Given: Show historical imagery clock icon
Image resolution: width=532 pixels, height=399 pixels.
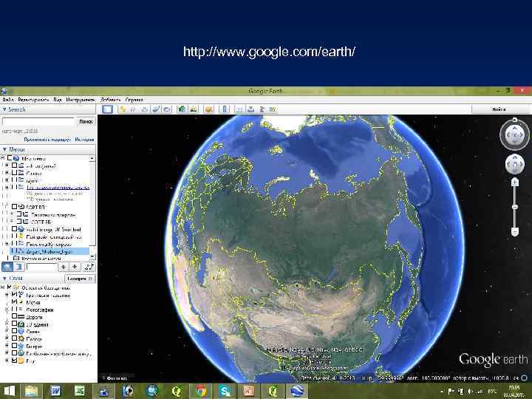Looking at the screenshot, I should 182,109.
